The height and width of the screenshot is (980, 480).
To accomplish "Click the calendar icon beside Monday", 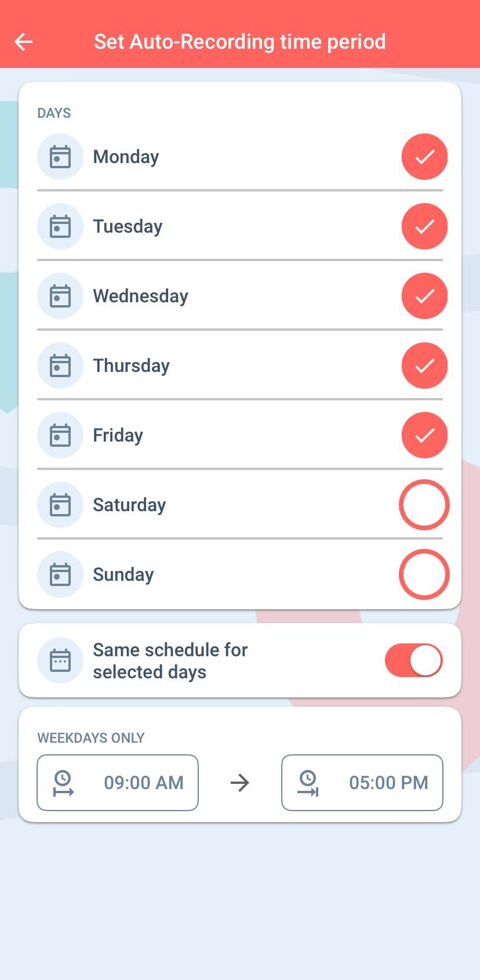I will [x=60, y=157].
